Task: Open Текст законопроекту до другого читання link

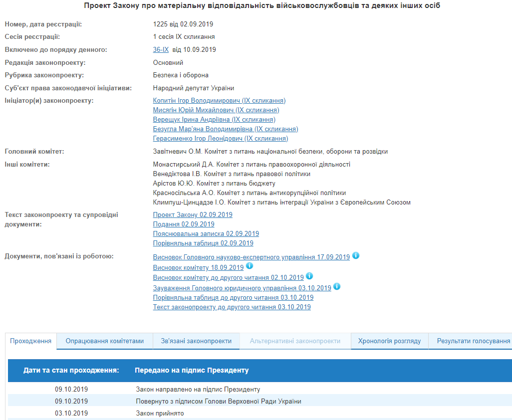Action: 232,307
